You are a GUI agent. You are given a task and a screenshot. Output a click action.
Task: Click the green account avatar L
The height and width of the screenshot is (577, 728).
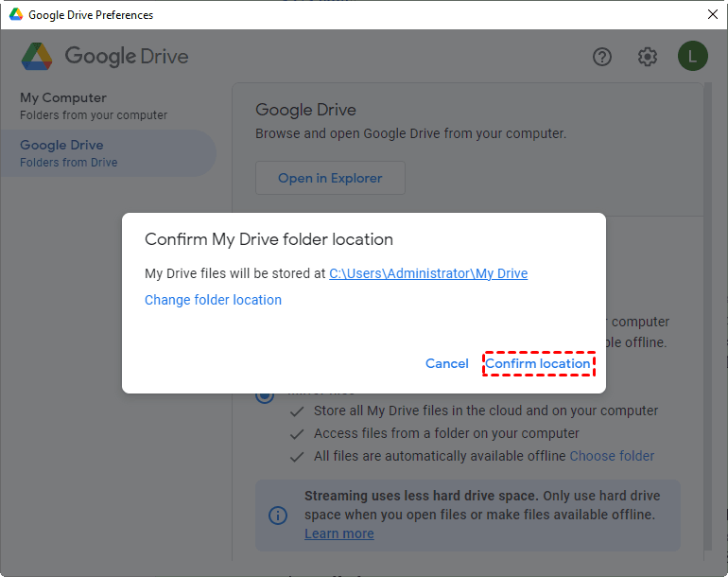coord(692,57)
